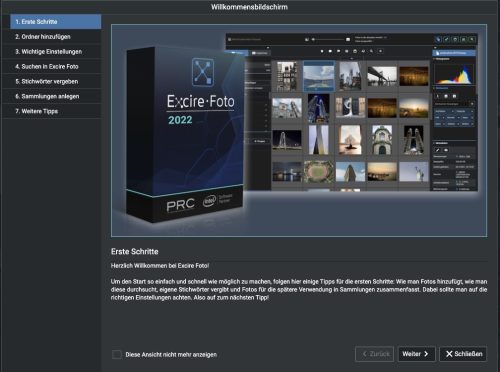
Task: Click the X icon on Schließen
Action: (x=449, y=354)
